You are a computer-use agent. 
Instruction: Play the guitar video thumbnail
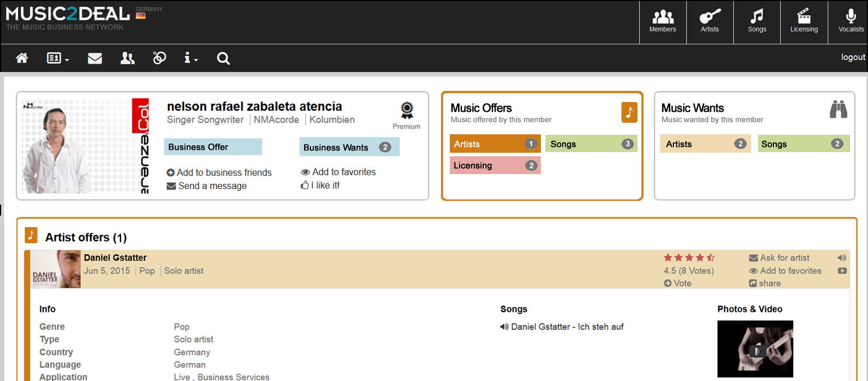[755, 349]
